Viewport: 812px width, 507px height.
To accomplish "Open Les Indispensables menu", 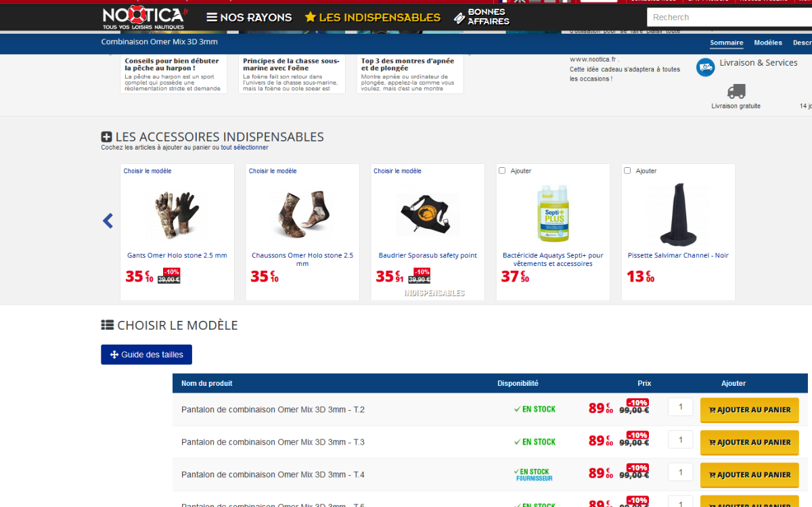I will tap(372, 18).
